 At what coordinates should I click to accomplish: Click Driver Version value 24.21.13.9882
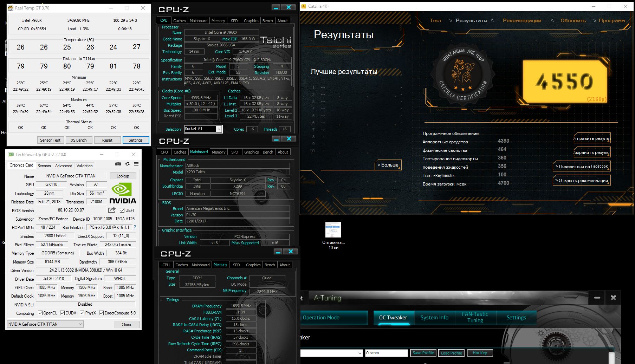(86, 270)
